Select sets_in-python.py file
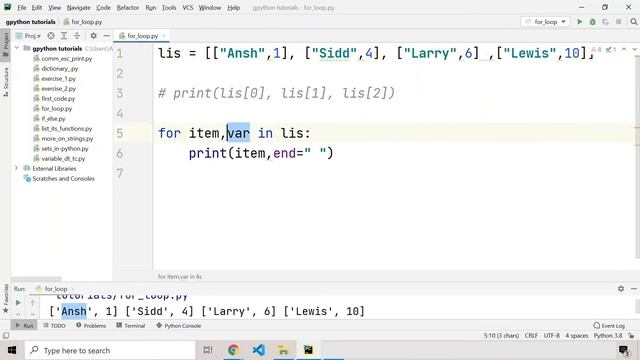The width and height of the screenshot is (640, 360). pyautogui.click(x=64, y=149)
